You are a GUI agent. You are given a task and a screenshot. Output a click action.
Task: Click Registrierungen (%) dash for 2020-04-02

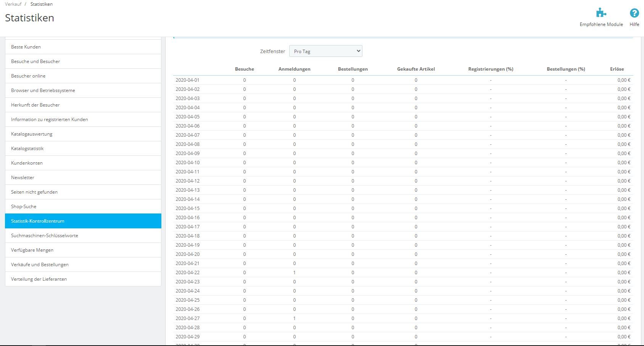point(491,89)
